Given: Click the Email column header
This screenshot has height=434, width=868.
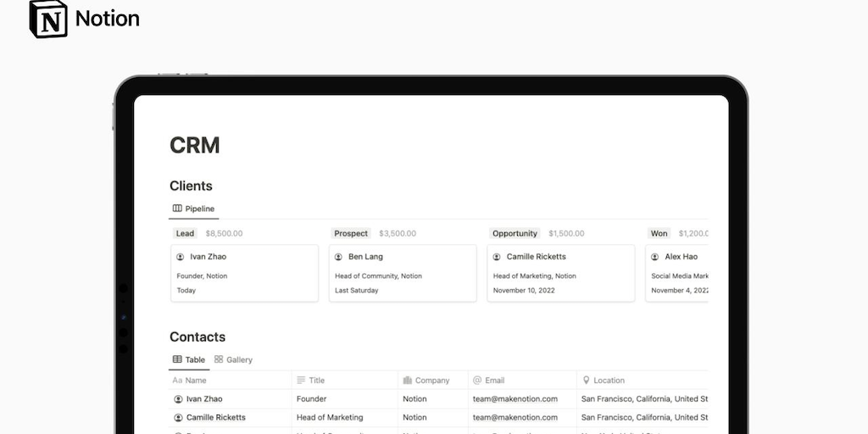Looking at the screenshot, I should 522,381.
